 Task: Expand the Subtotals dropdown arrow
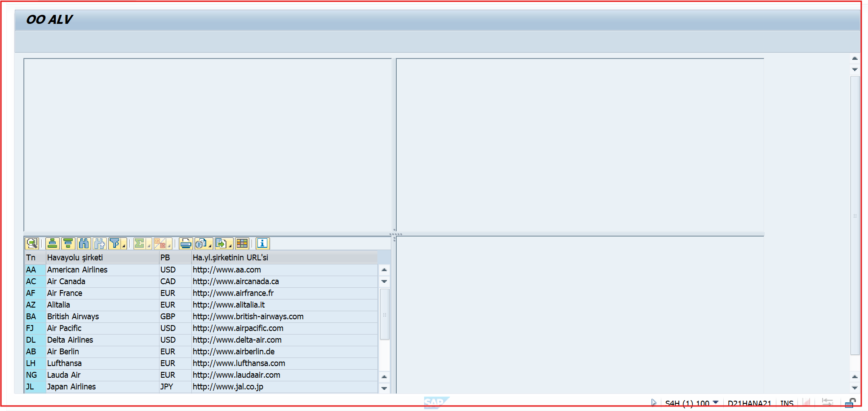pyautogui.click(x=169, y=246)
